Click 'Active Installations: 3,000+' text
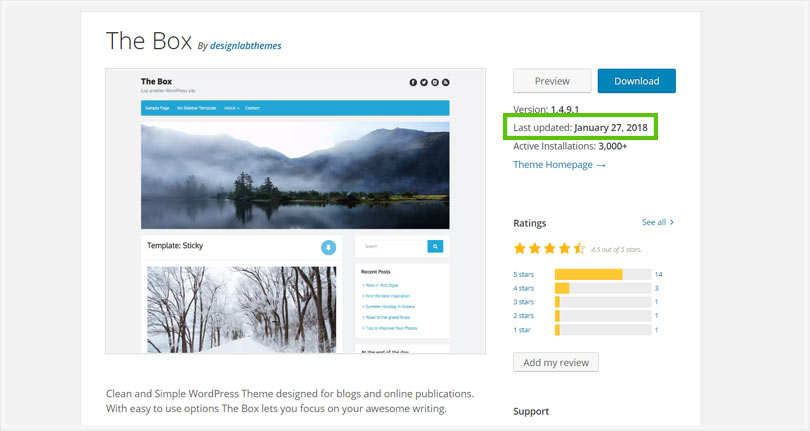Viewport: 810px width, 431px height. pyautogui.click(x=570, y=146)
